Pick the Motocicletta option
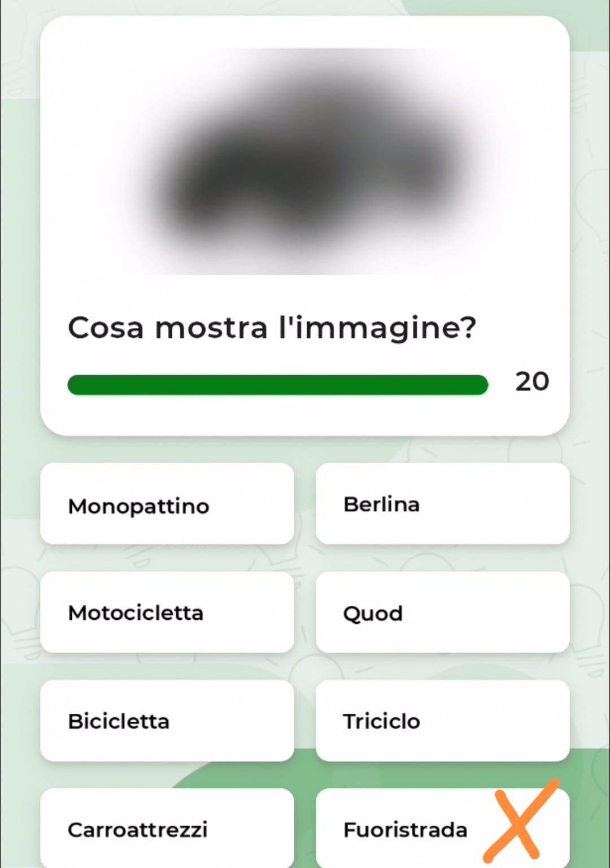The image size is (610, 868). (167, 613)
